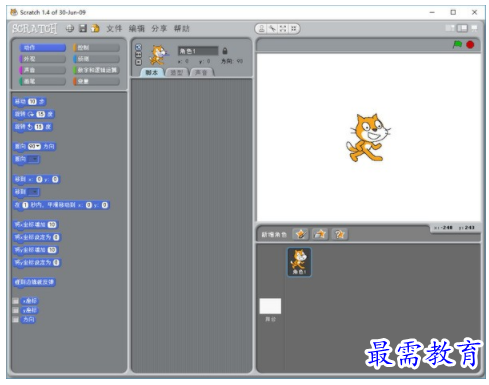
Task: Click the seconds value in glide block
Action: click(25, 205)
